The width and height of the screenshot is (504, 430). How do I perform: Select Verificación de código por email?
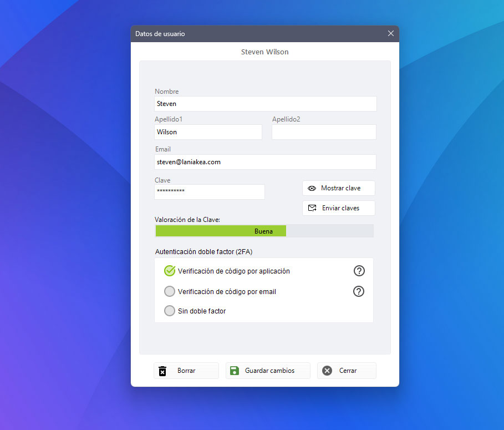tap(170, 291)
